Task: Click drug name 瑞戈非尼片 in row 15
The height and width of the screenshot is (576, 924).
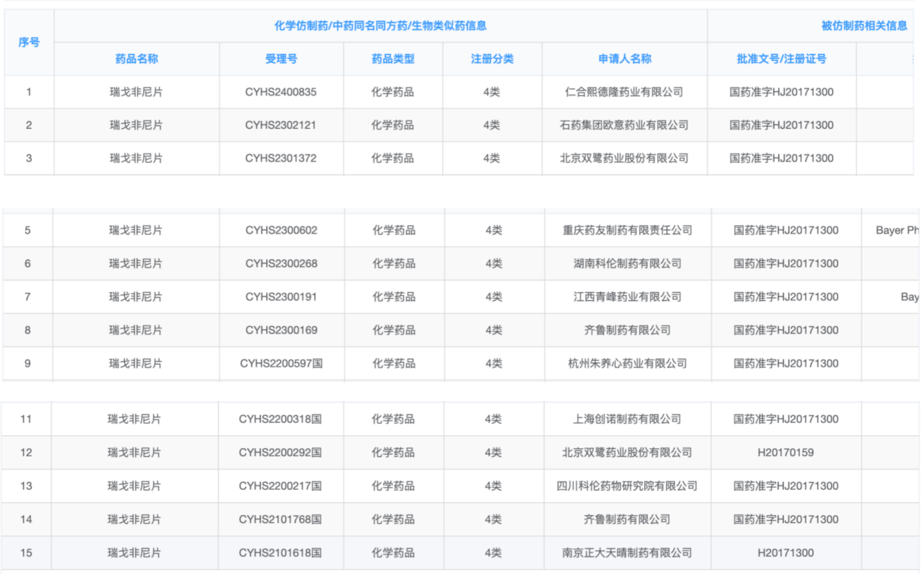Action: tap(134, 553)
